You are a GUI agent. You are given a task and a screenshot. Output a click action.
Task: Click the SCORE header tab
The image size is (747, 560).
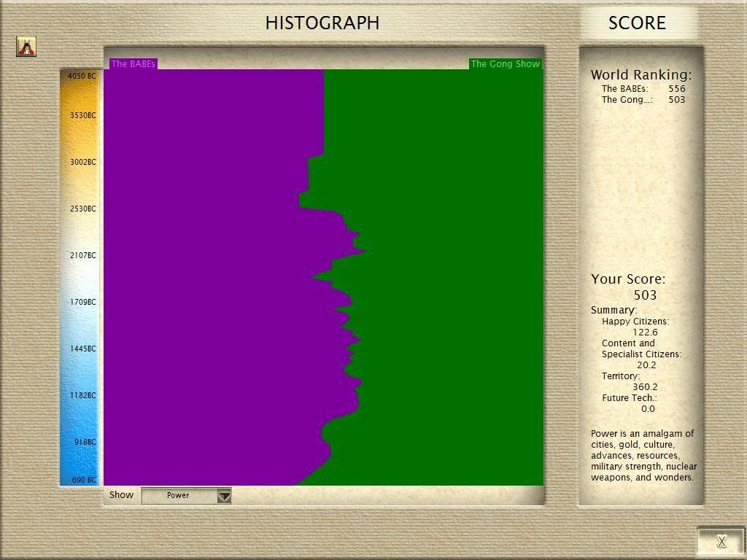point(637,23)
